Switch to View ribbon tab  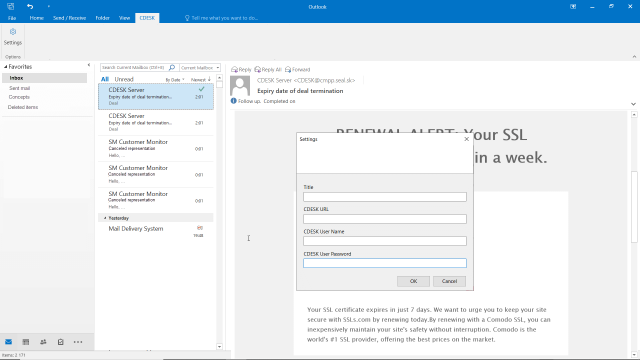pyautogui.click(x=124, y=18)
